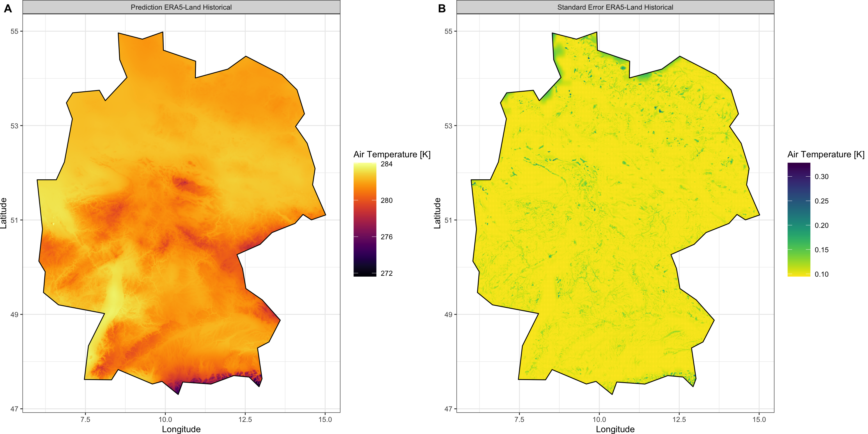868x434 pixels.
Task: Click the 0.20 tick label on error legend
Action: 822,225
